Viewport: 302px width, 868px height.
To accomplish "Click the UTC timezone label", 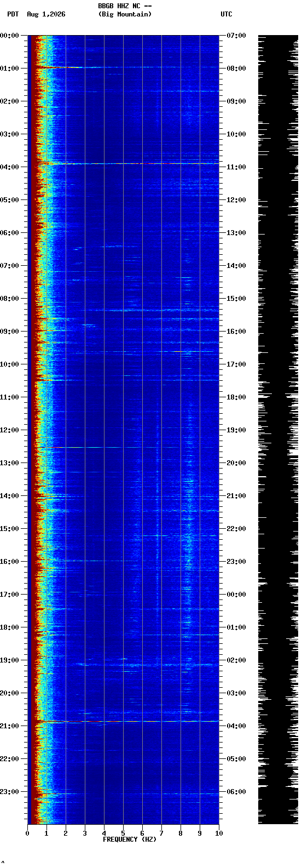I will [x=226, y=14].
